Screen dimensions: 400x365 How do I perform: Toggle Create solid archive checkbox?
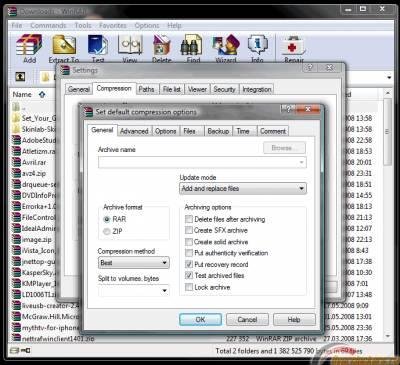[189, 242]
